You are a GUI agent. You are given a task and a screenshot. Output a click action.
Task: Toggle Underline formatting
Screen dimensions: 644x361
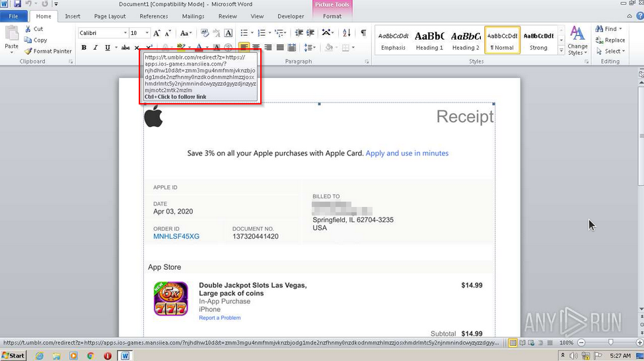tap(107, 48)
